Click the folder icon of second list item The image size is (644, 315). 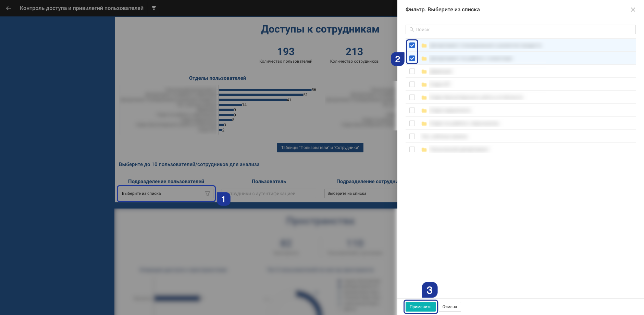[424, 59]
